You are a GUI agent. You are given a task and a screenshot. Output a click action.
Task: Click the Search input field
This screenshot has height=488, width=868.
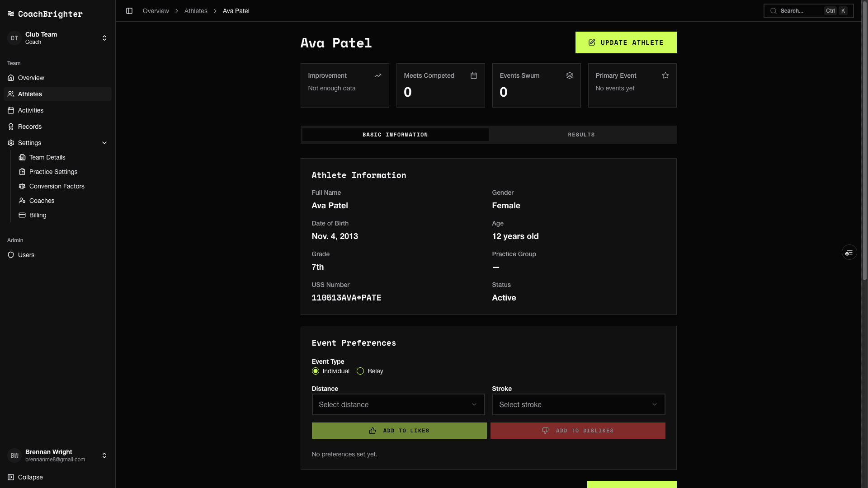pos(808,11)
